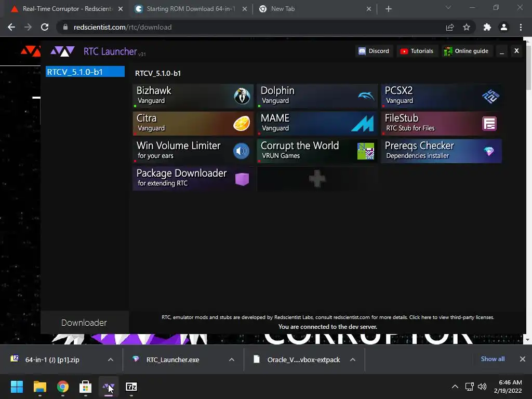Share this page icon
The height and width of the screenshot is (399, 532).
[450, 27]
